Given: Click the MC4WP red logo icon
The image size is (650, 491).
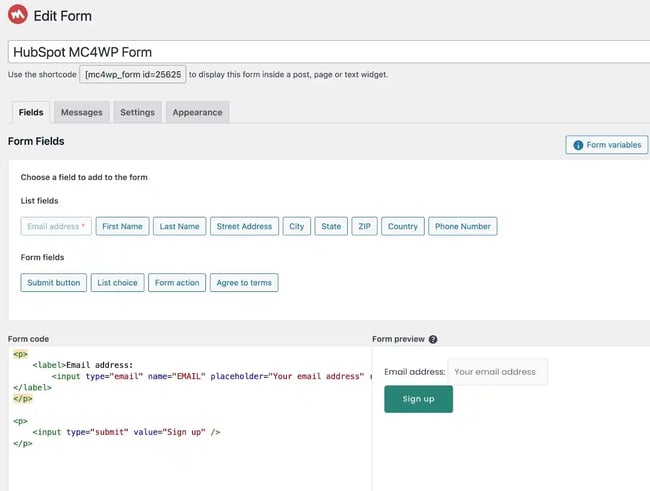Looking at the screenshot, I should click(17, 15).
